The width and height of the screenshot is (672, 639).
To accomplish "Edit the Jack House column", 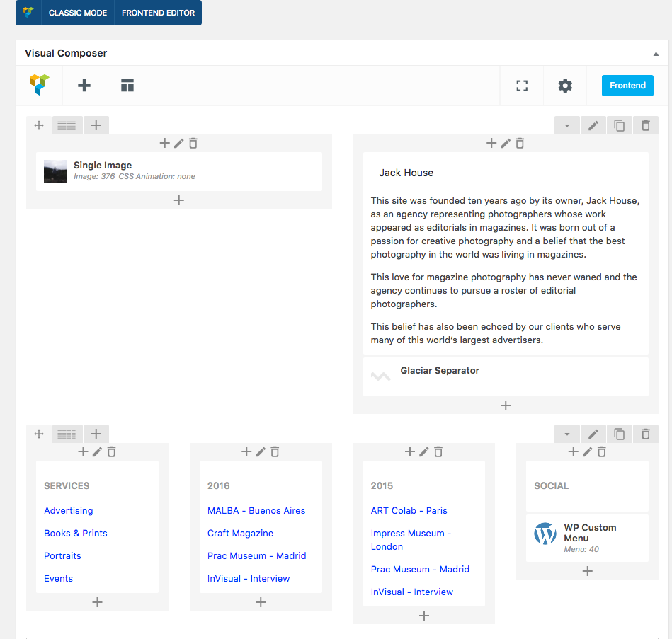I will click(x=506, y=143).
